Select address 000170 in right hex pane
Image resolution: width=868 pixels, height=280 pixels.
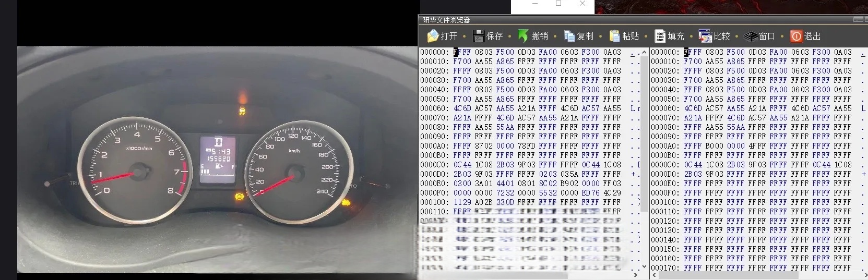click(x=665, y=268)
